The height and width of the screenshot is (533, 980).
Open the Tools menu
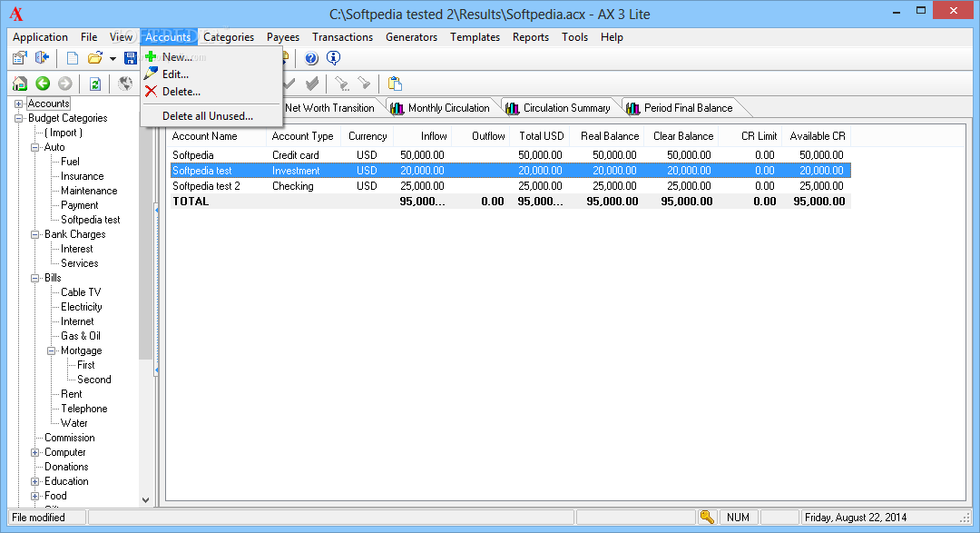(575, 37)
